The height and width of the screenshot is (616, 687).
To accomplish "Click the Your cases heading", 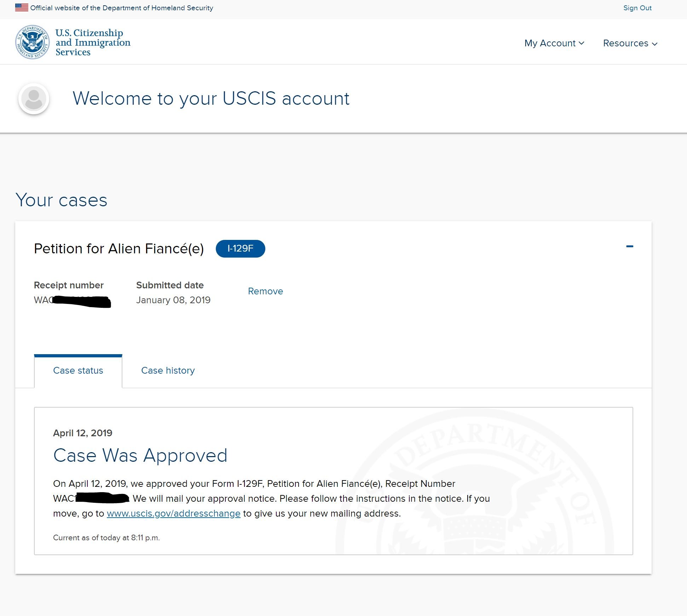I will coord(61,200).
